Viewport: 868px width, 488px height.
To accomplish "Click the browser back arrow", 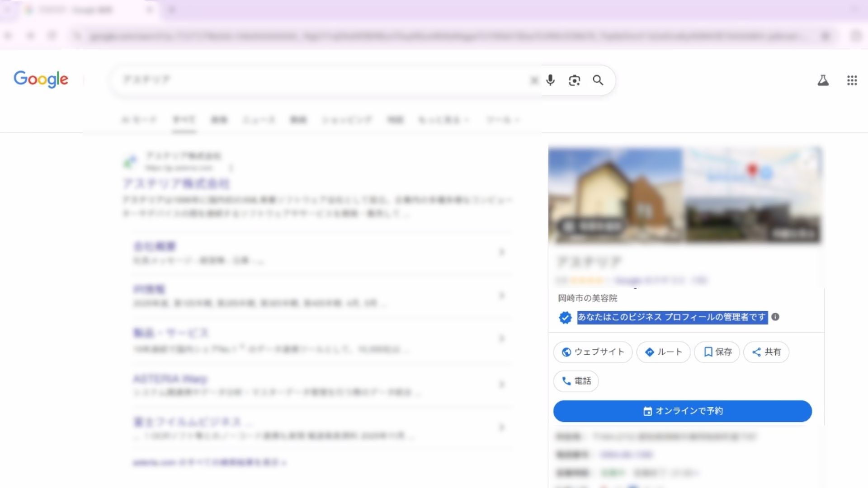I will (x=7, y=36).
